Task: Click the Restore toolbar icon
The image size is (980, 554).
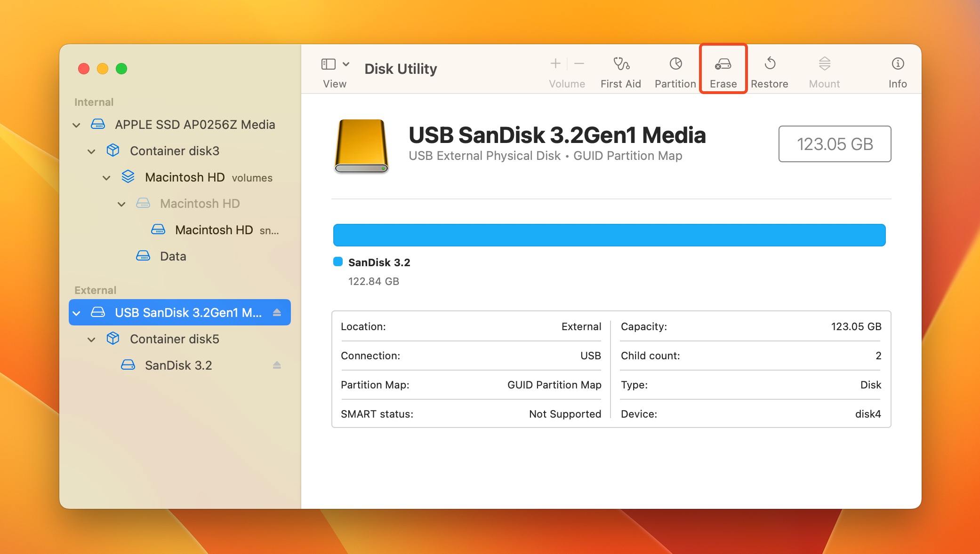Action: [770, 63]
